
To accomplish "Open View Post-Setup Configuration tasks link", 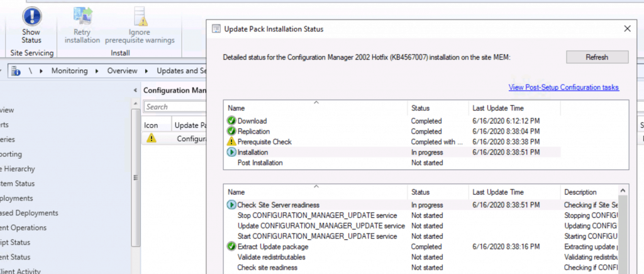I will (x=563, y=87).
